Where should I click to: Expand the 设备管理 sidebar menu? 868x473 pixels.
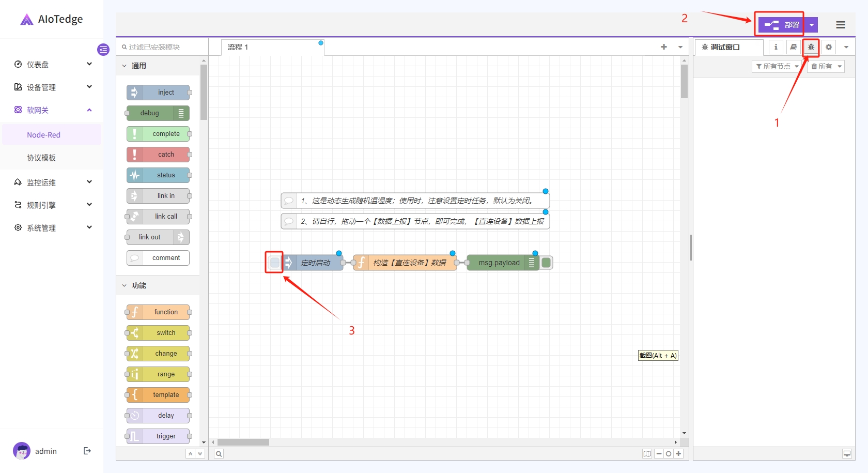(x=52, y=87)
